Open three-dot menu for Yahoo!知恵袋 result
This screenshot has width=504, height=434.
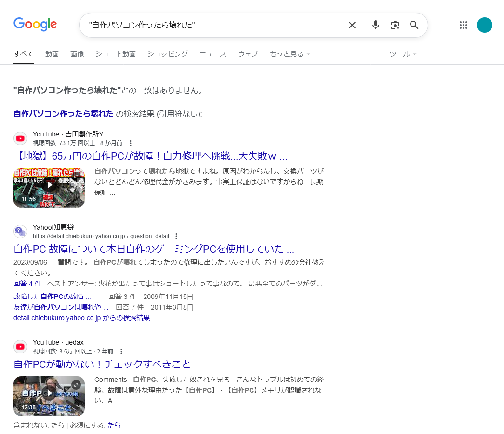[176, 236]
